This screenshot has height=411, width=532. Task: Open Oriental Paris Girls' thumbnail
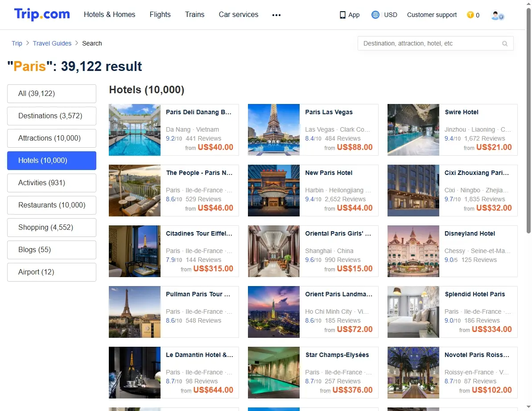pos(274,251)
